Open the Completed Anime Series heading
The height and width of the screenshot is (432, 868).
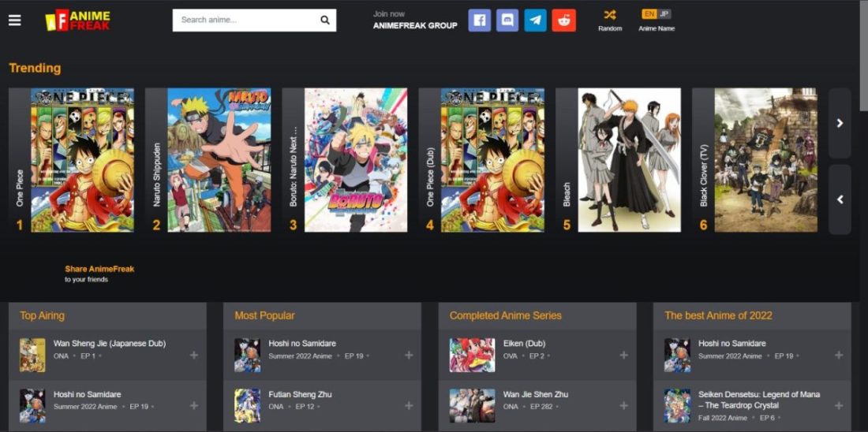pos(505,316)
